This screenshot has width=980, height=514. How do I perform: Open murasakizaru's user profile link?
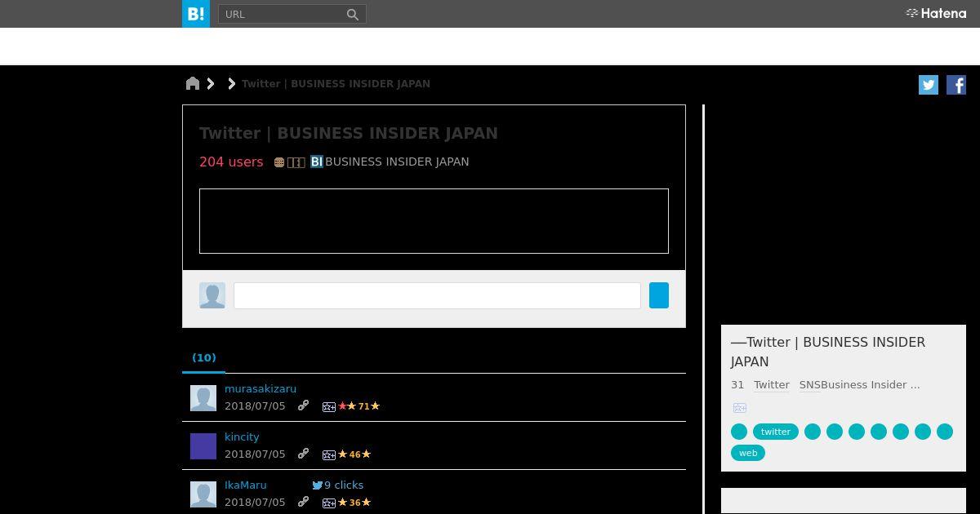(261, 388)
